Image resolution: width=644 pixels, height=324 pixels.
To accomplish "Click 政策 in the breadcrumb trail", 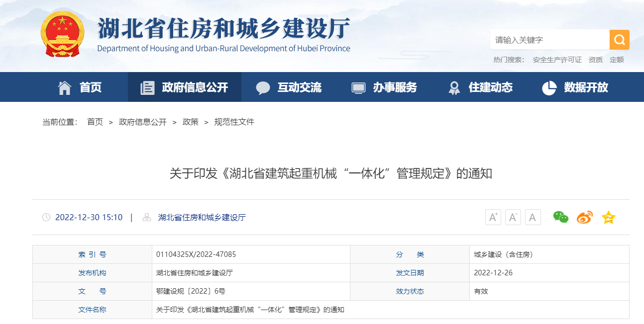I will coord(190,122).
